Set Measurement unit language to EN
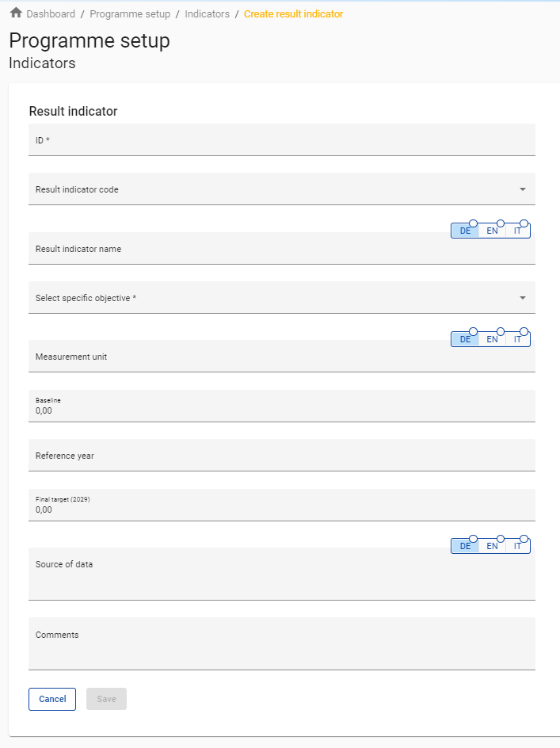560x748 pixels. coord(492,339)
